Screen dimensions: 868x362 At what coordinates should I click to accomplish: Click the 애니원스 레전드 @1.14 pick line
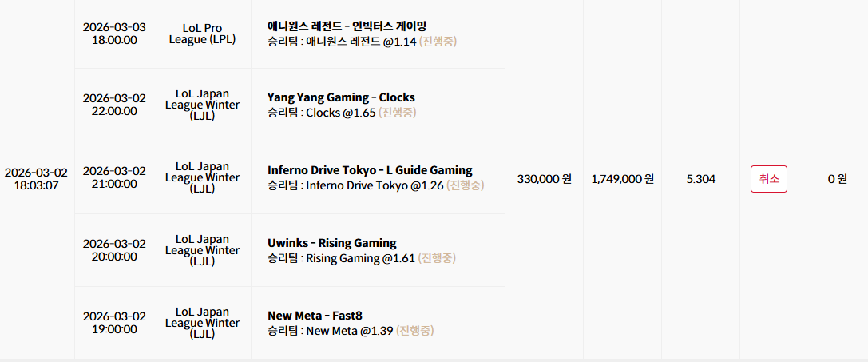pyautogui.click(x=362, y=42)
